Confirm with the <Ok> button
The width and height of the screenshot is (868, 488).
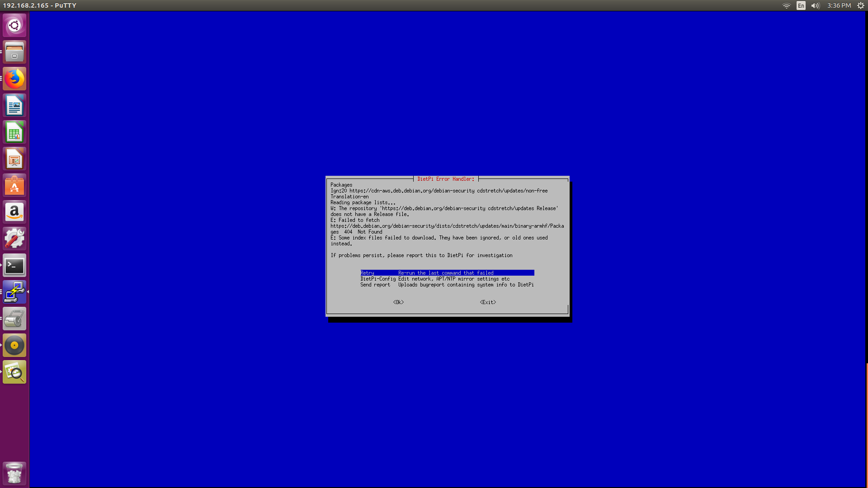[398, 302]
